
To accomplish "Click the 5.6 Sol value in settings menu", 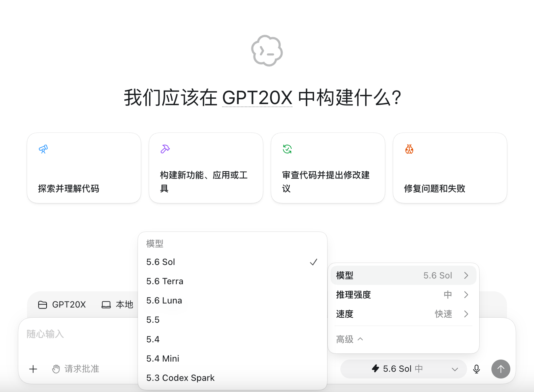I will 438,275.
